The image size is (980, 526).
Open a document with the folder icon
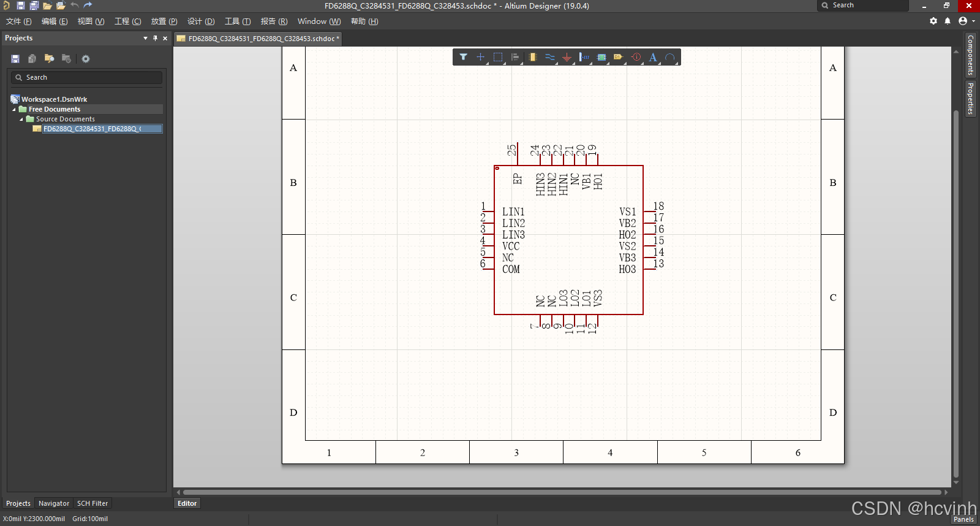47,6
